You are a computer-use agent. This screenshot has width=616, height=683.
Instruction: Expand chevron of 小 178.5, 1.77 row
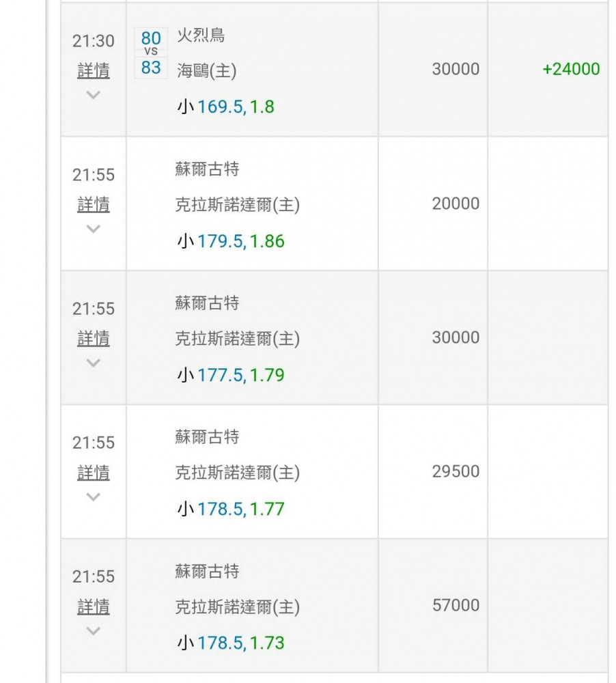[x=94, y=497]
